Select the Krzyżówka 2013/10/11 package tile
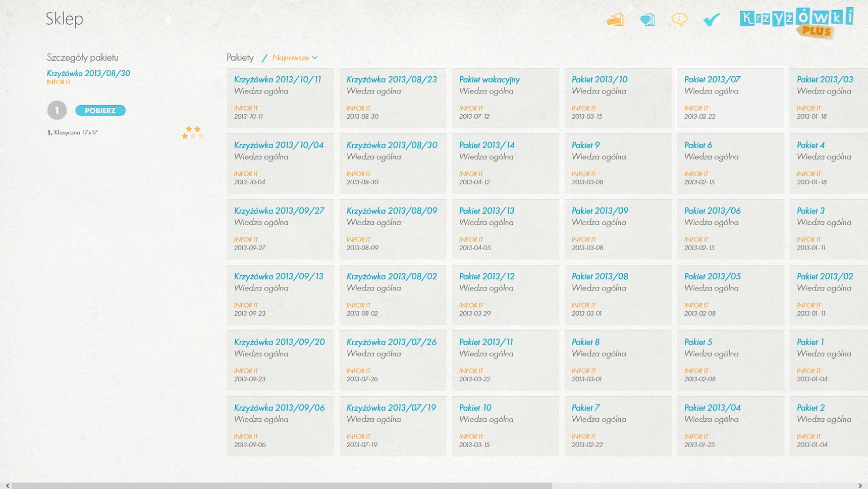Image resolution: width=868 pixels, height=489 pixels. (280, 98)
